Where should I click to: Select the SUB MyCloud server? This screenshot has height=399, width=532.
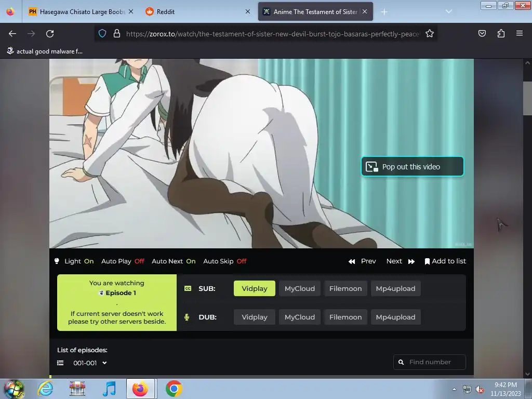pyautogui.click(x=300, y=288)
